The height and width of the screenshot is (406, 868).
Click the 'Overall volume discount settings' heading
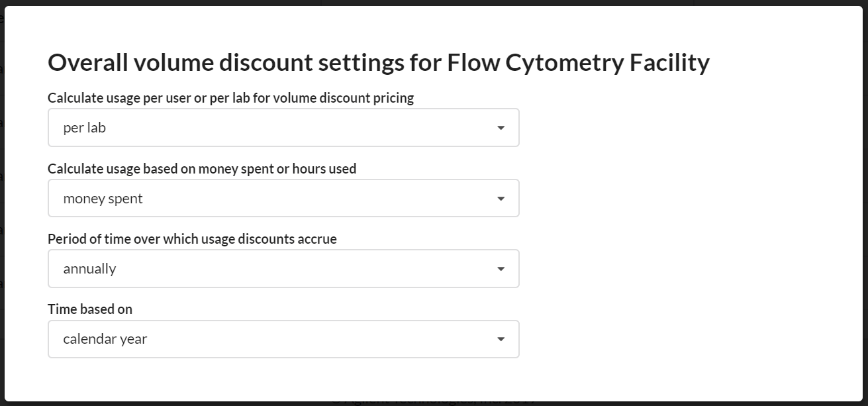(378, 63)
